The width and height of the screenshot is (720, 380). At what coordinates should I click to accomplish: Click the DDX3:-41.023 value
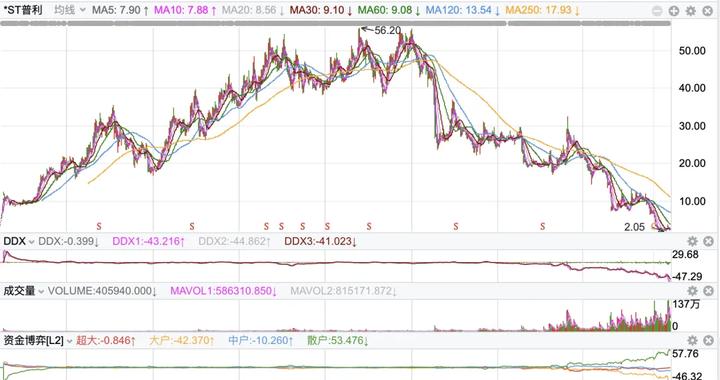tap(321, 241)
